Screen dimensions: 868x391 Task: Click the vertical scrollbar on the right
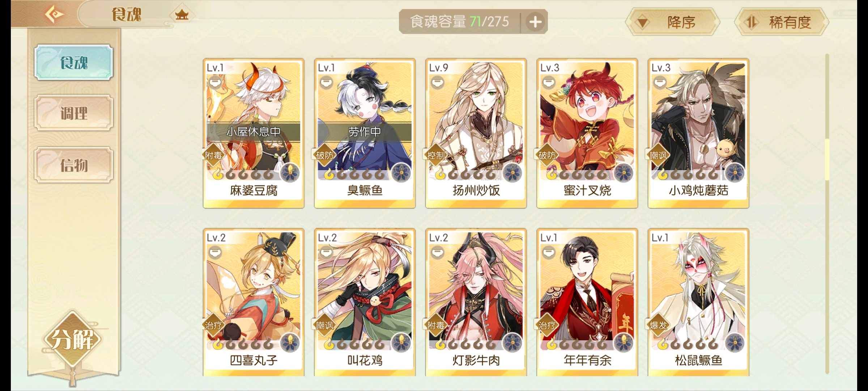(827, 214)
